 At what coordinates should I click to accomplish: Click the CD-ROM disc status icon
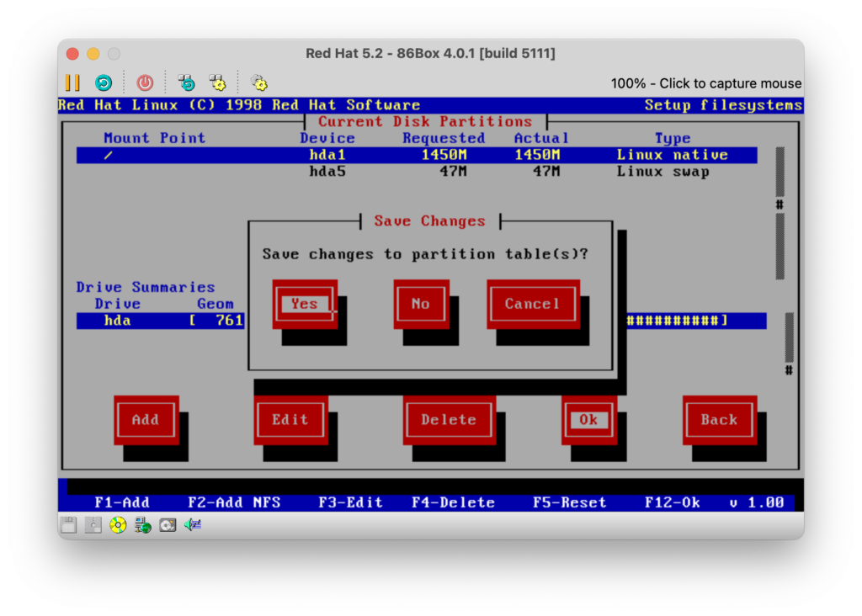pos(118,525)
